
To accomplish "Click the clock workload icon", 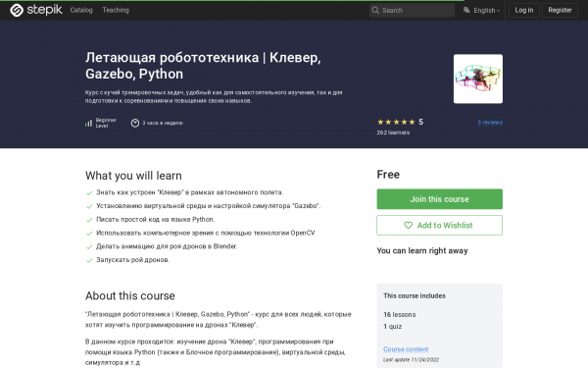I will 135,123.
